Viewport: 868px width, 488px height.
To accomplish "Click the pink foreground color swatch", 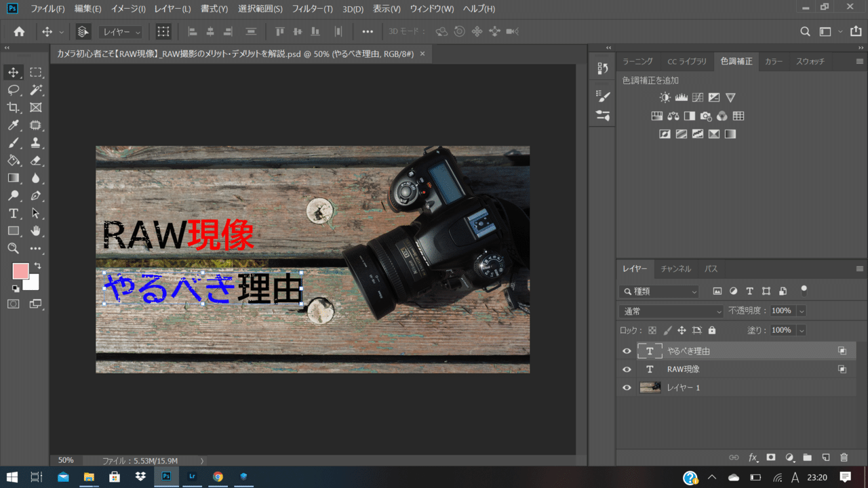I will coord(19,270).
